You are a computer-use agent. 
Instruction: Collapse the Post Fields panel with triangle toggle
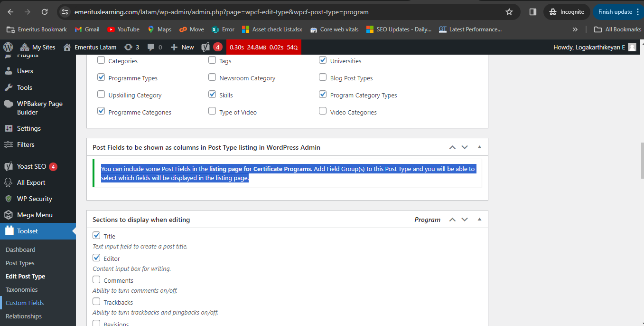pyautogui.click(x=479, y=147)
